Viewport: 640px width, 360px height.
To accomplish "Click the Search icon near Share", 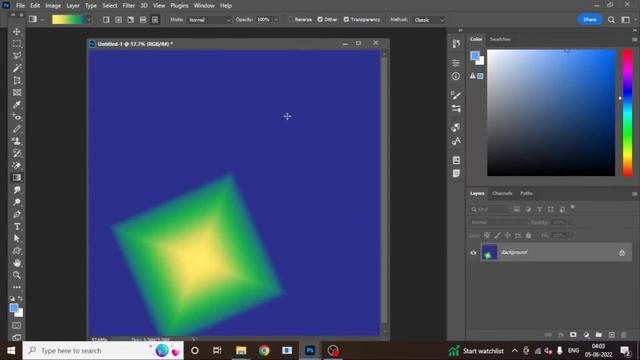I will point(611,20).
